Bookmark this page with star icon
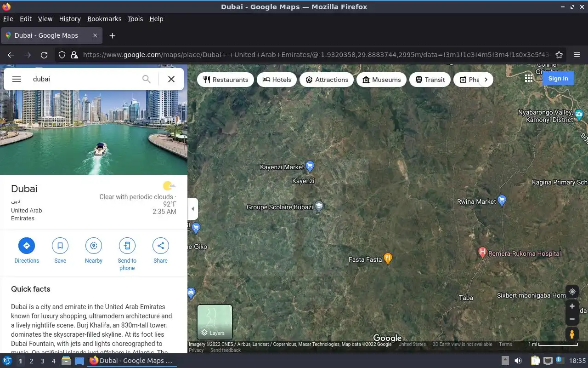 [559, 55]
